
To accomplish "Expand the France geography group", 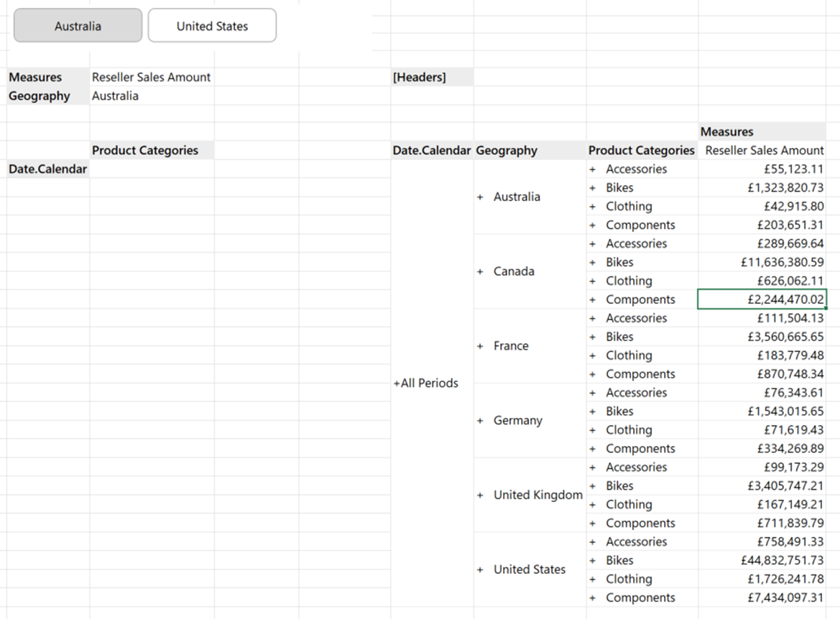I will tap(480, 345).
